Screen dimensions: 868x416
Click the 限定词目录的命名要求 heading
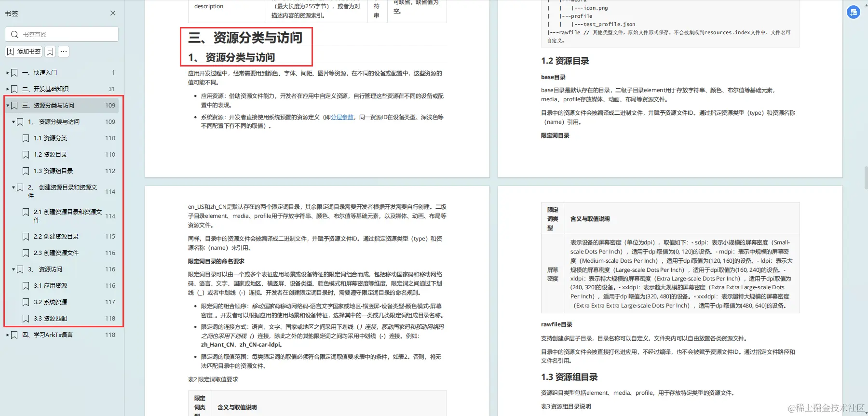[x=216, y=261]
